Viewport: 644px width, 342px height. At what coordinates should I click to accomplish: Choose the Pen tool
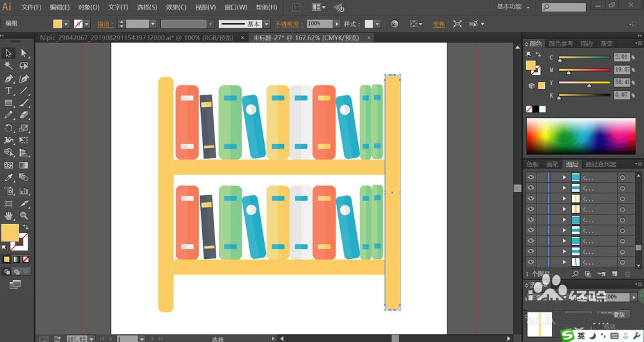click(9, 79)
